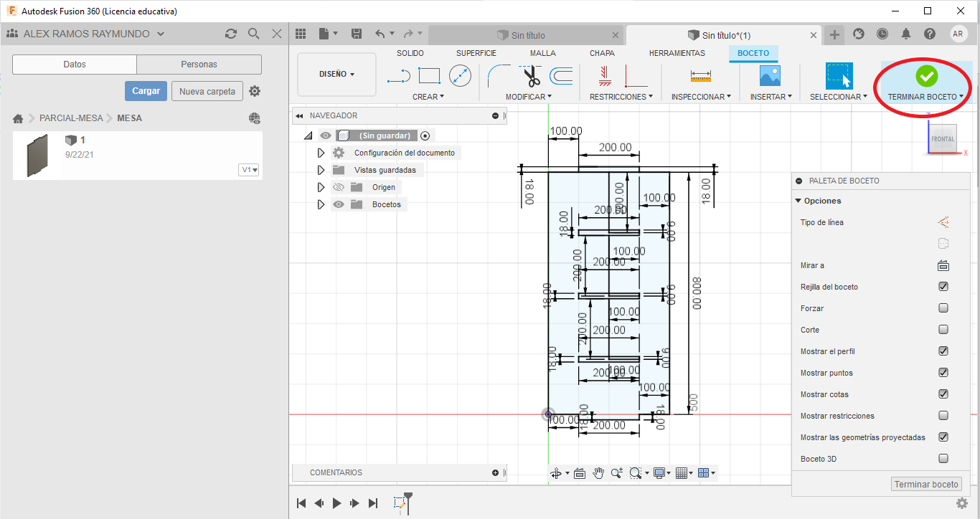Open the V1 version dropdown
The width and height of the screenshot is (980, 519).
pyautogui.click(x=250, y=170)
